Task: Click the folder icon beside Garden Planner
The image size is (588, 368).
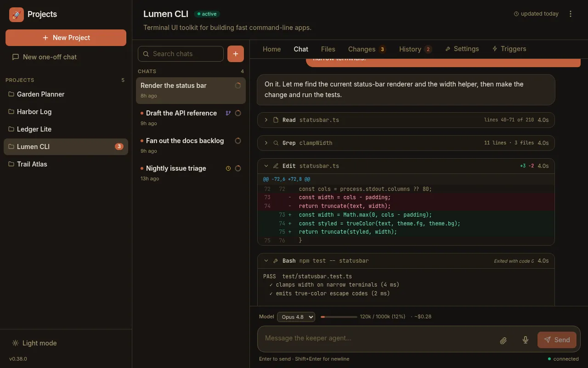Action: [x=11, y=94]
